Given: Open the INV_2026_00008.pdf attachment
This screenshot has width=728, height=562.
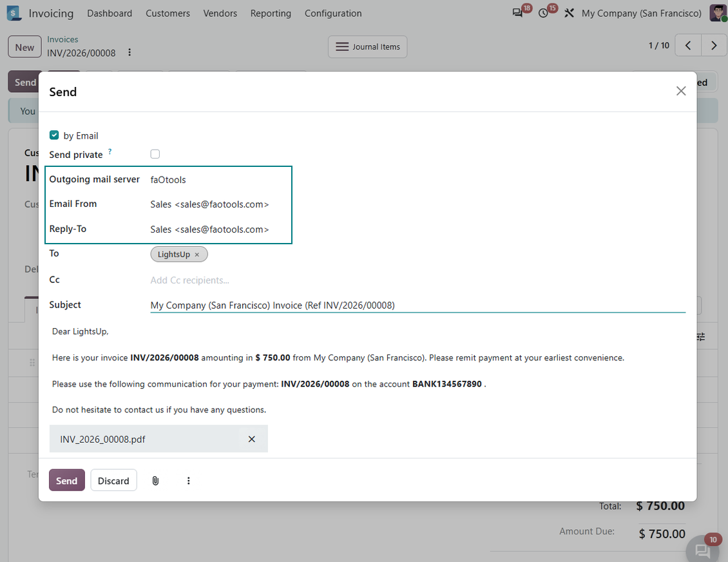Looking at the screenshot, I should (102, 440).
